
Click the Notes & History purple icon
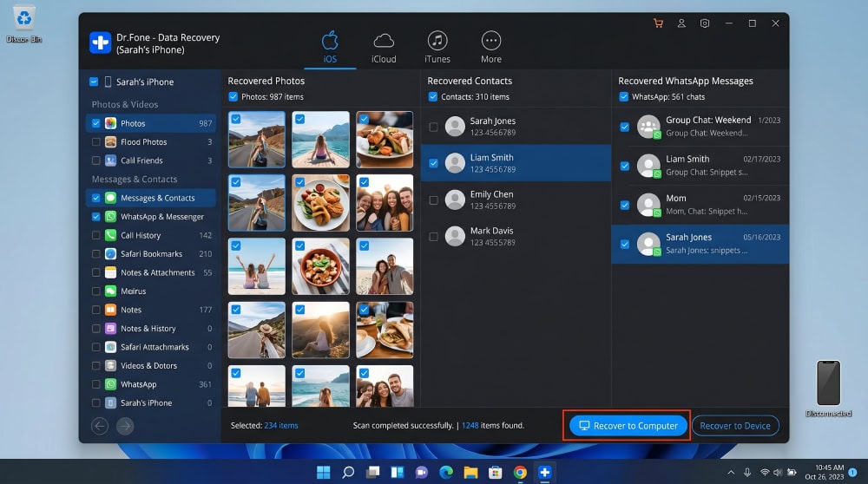tap(111, 328)
